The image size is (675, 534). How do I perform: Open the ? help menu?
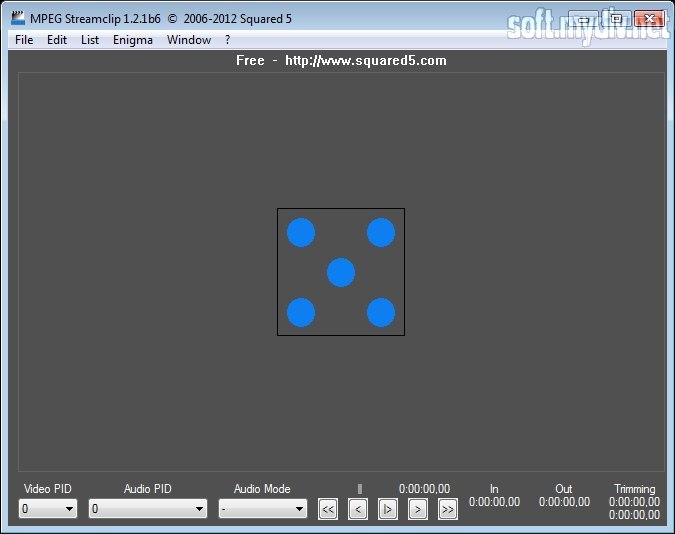(227, 40)
